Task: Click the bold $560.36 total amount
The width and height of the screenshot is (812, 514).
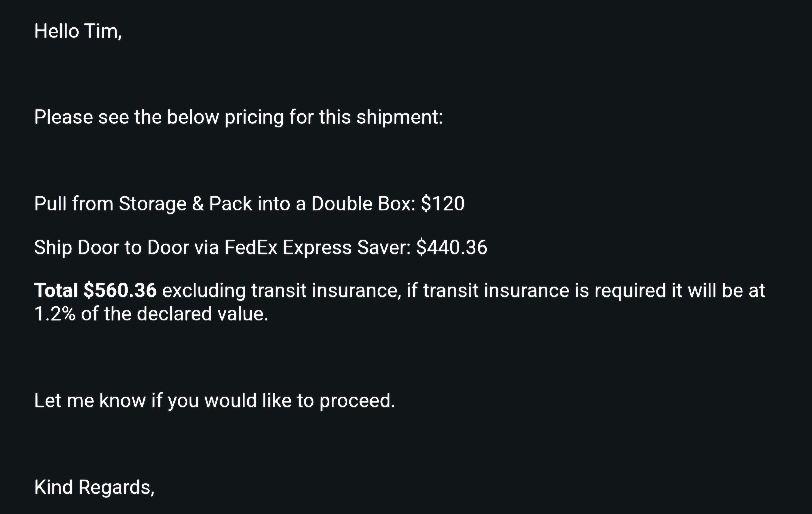Action: point(120,291)
